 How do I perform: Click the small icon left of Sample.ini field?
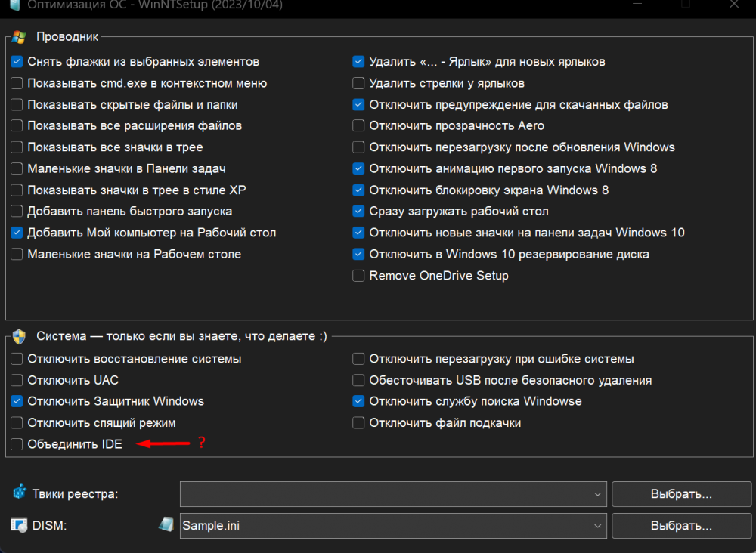pos(166,524)
